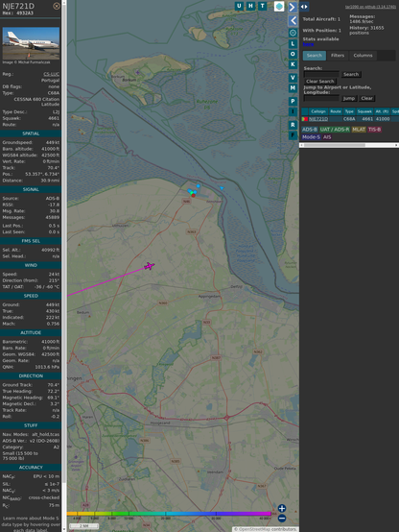Click the crosshair center-map icon
This screenshot has width=399, height=532.
tap(293, 33)
